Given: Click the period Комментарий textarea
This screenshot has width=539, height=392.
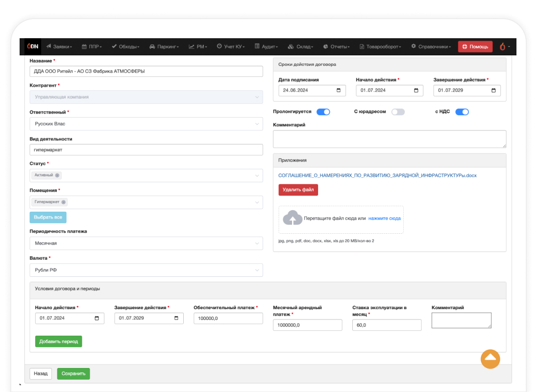Looking at the screenshot, I should click(461, 320).
